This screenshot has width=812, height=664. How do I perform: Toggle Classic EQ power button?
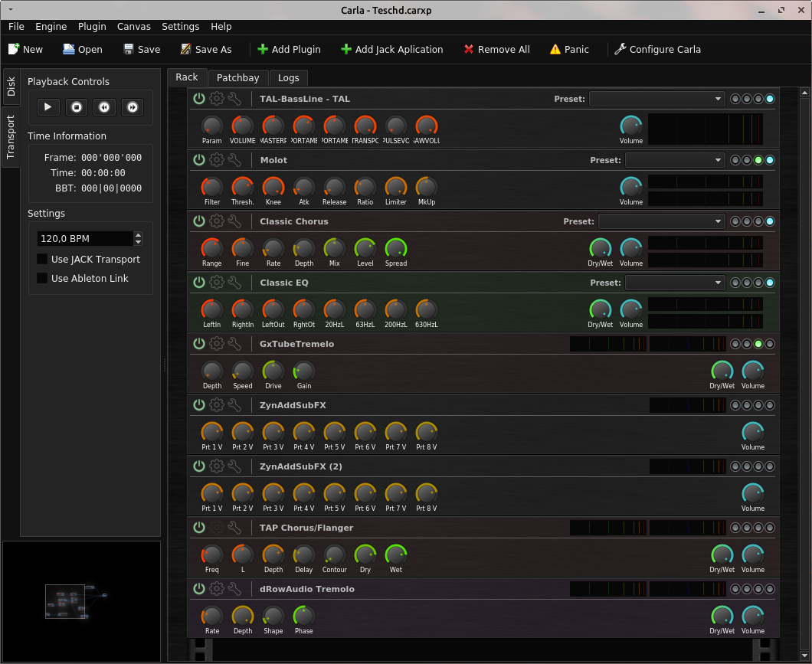tap(199, 283)
